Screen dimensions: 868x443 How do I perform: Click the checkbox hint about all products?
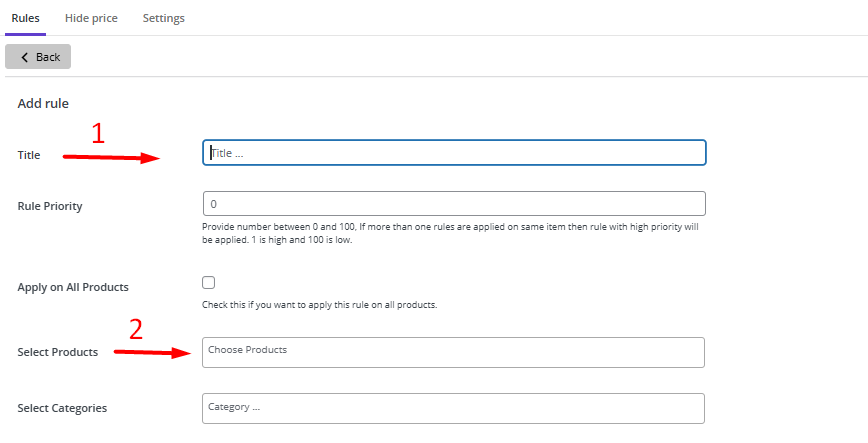pos(319,304)
